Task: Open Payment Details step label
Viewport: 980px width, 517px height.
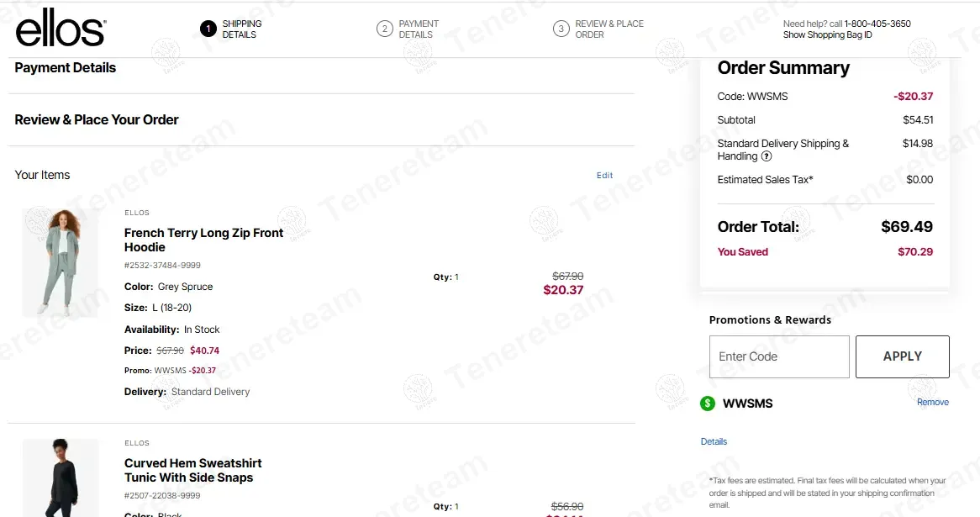Action: (x=419, y=29)
